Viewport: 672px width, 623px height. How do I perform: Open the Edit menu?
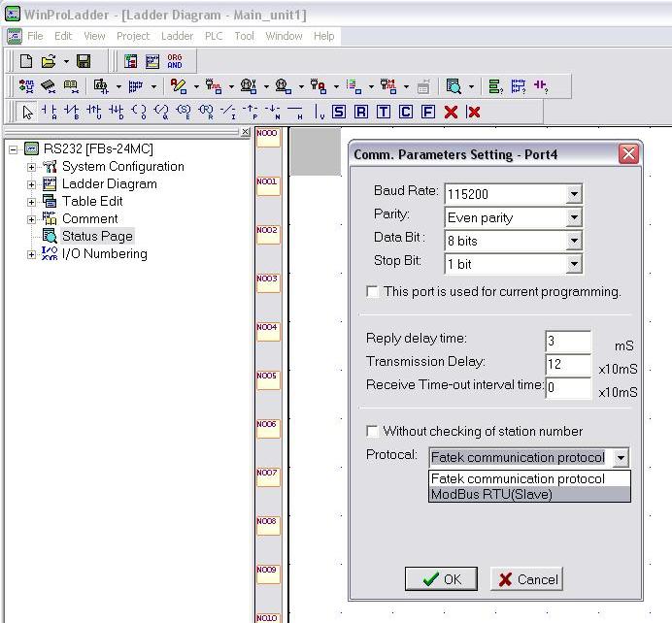tap(63, 36)
